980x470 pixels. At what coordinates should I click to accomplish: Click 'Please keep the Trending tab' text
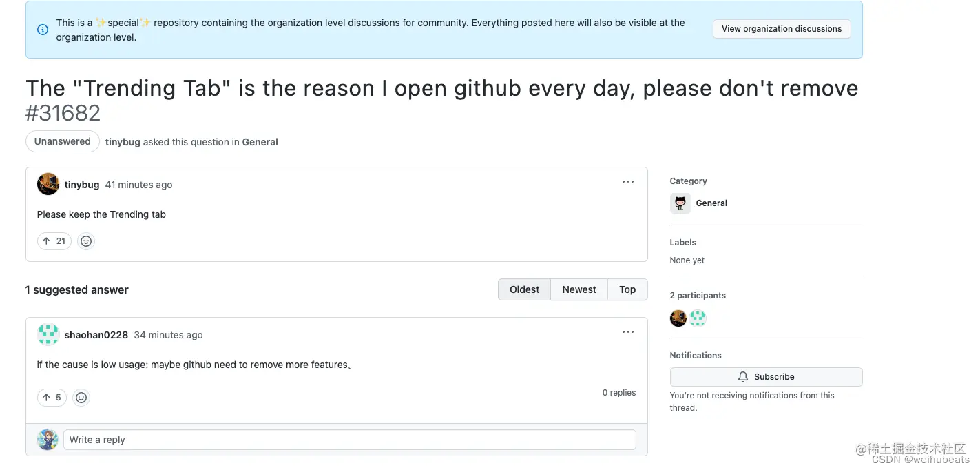101,214
